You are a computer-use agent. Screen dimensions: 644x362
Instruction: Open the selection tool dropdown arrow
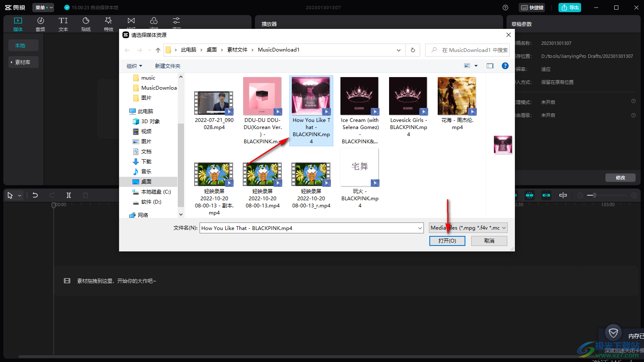[x=19, y=196]
